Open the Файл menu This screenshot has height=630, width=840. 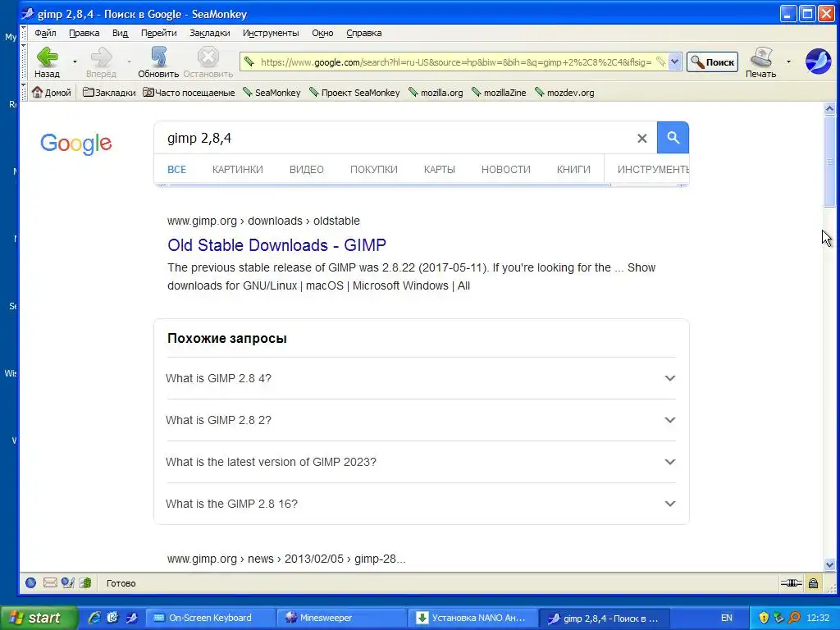[x=46, y=33]
